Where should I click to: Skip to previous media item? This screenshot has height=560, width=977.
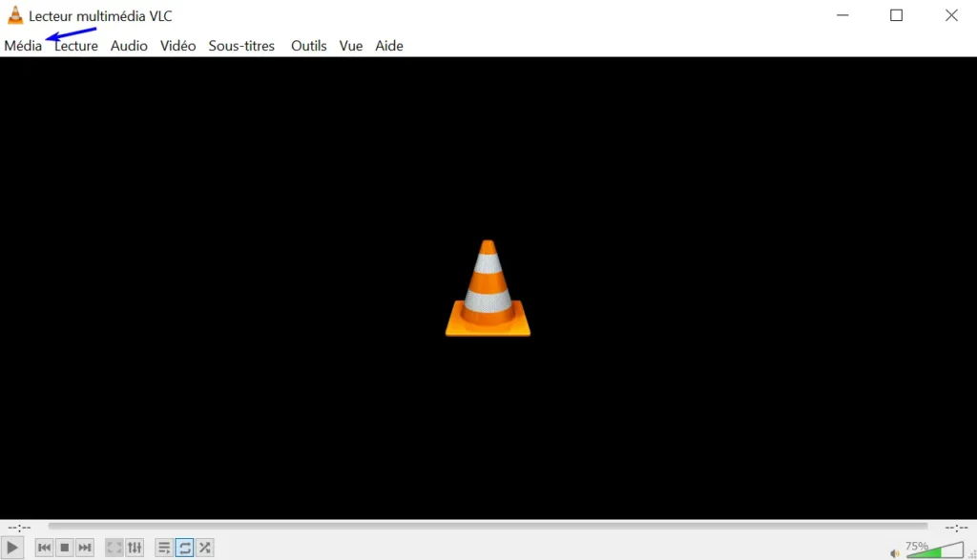pos(44,547)
